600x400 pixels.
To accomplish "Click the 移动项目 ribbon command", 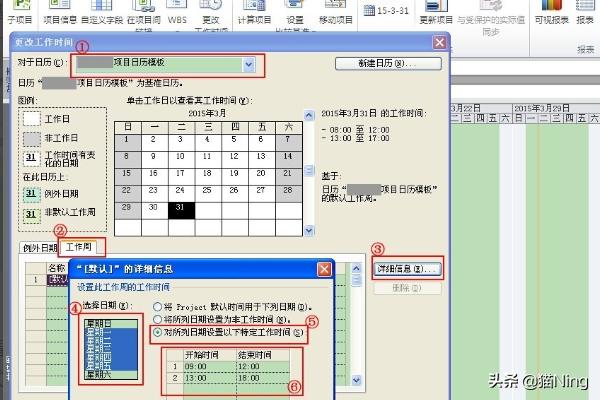I will point(335,18).
